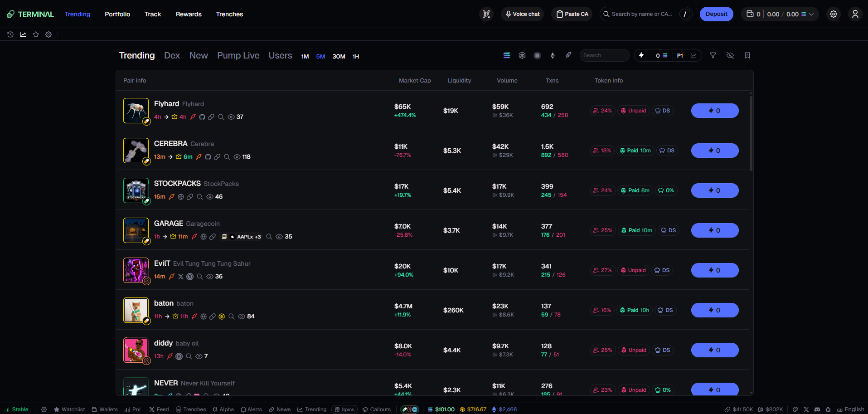
Task: Open the Portfolio menu item
Action: pyautogui.click(x=117, y=14)
